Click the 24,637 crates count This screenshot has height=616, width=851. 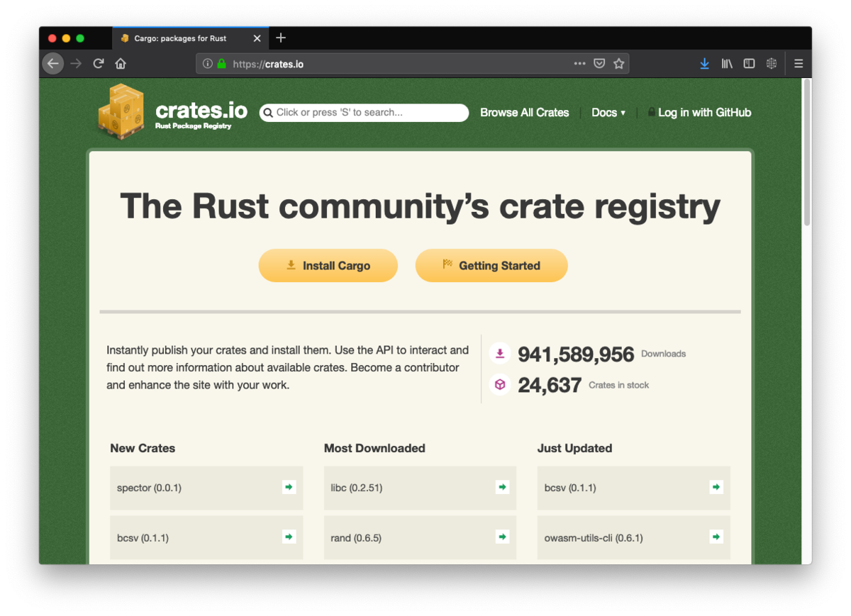[x=550, y=385]
